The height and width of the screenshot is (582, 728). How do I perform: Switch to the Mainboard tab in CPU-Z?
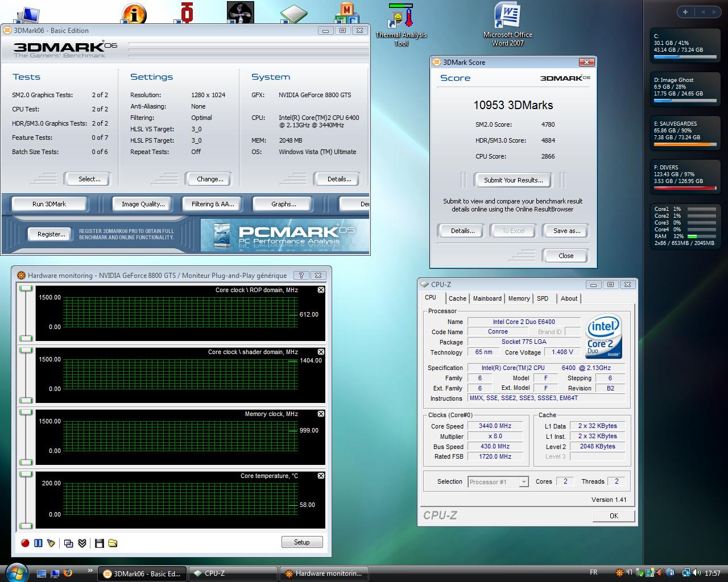tap(487, 298)
